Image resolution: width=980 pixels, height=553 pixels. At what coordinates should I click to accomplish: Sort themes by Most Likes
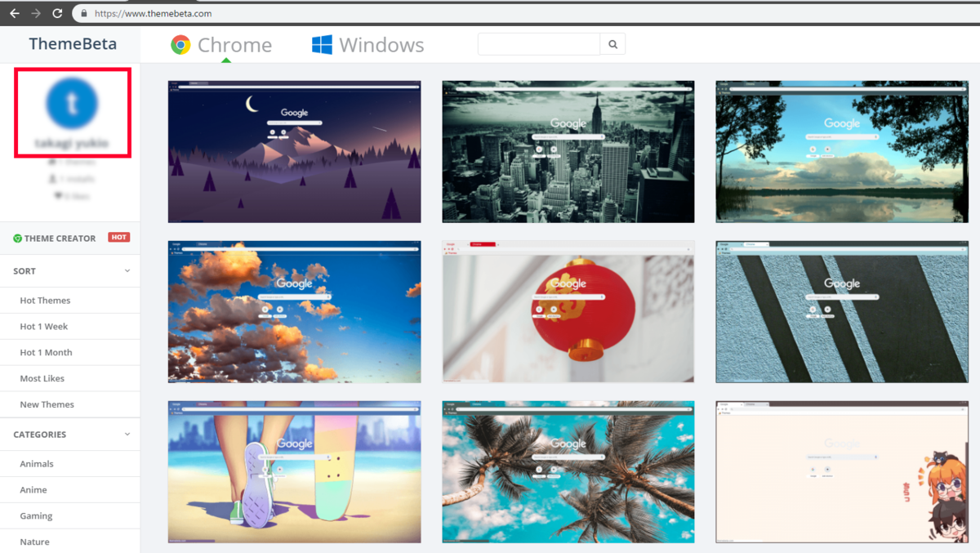pos(42,378)
